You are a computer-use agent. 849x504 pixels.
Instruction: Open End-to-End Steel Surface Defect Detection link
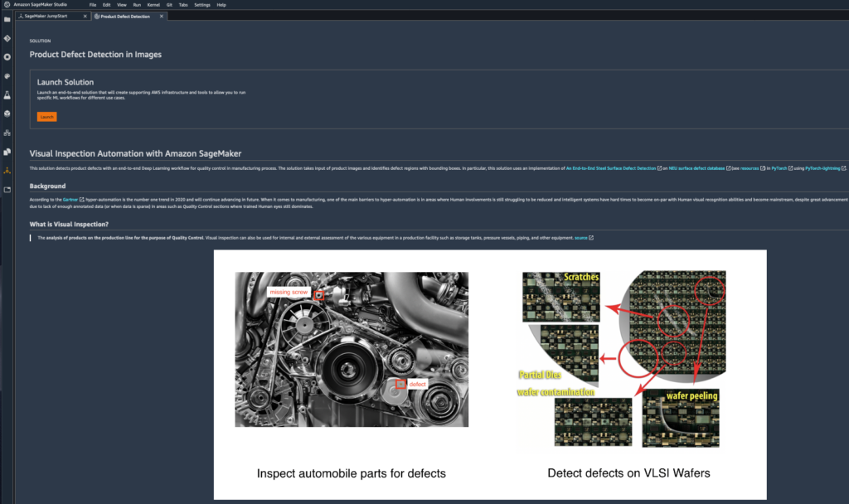[611, 168]
